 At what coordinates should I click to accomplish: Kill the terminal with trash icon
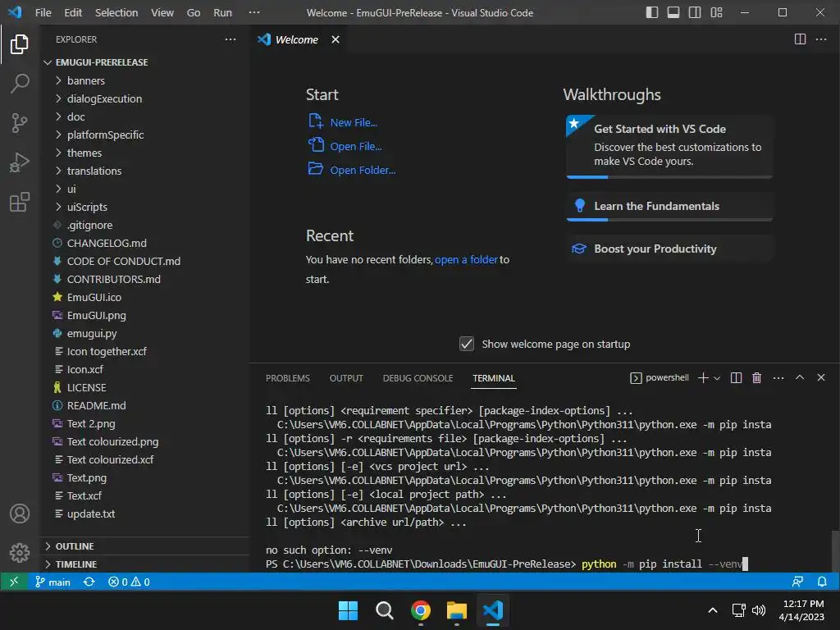756,377
